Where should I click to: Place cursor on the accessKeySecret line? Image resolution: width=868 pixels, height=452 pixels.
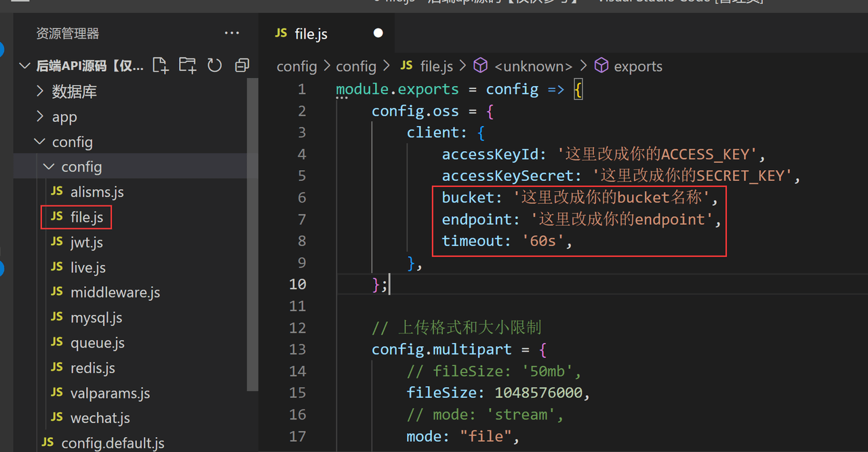[x=622, y=176]
